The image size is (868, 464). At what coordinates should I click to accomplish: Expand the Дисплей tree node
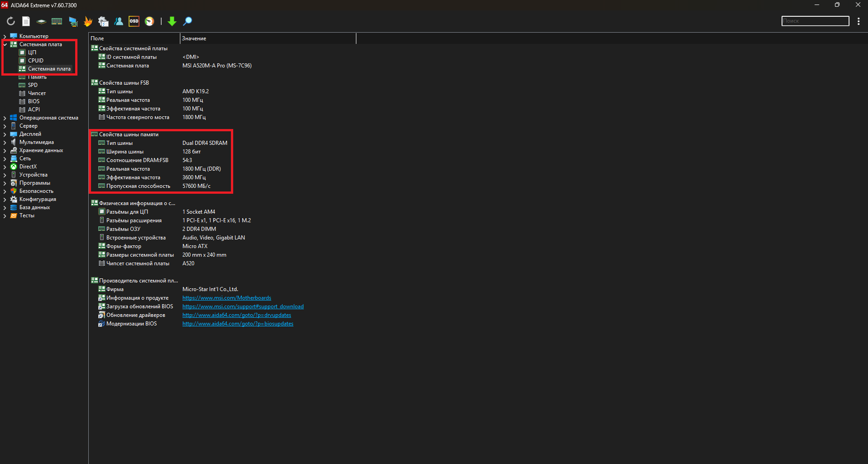(x=5, y=134)
